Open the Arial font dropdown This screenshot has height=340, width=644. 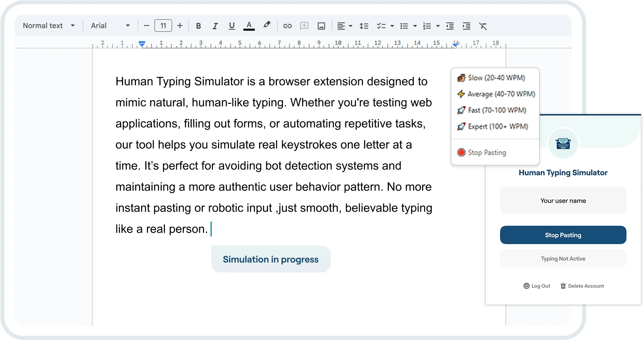coord(110,26)
